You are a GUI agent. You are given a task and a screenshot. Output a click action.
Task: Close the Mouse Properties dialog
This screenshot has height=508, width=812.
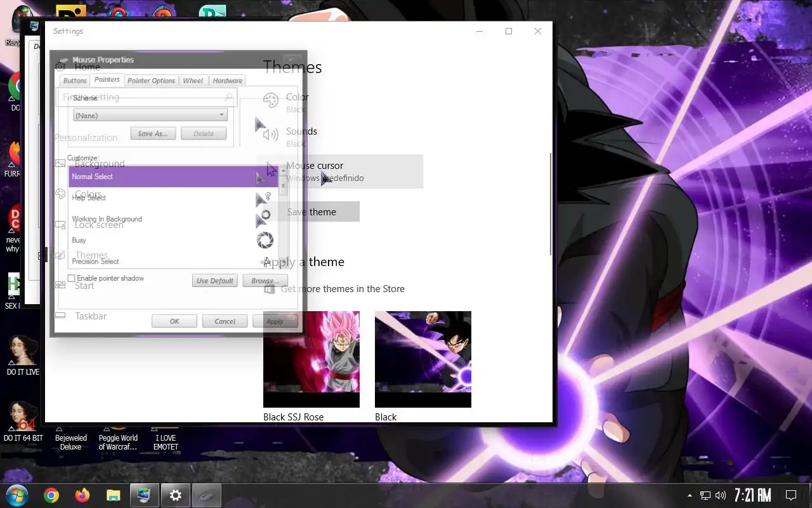coord(291,60)
